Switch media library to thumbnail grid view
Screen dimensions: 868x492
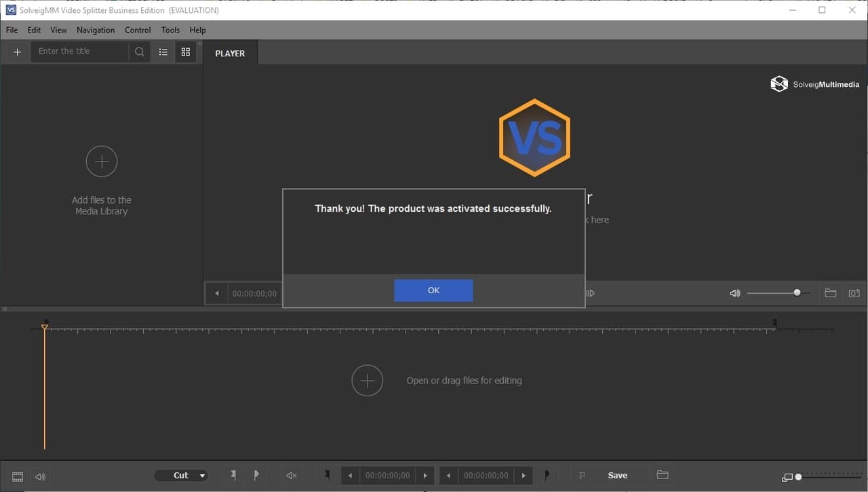[x=186, y=52]
